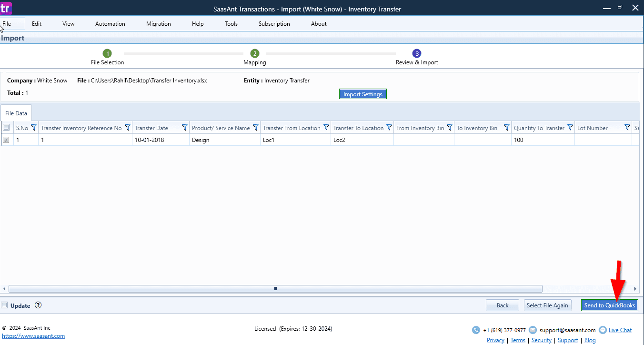Click the support@saasant.com email text

[x=568, y=330]
